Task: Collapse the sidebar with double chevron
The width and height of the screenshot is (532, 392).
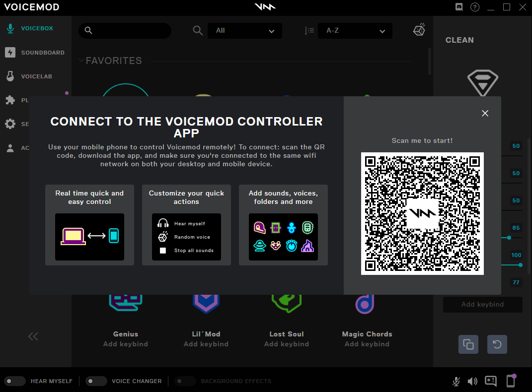Action: coord(33,336)
